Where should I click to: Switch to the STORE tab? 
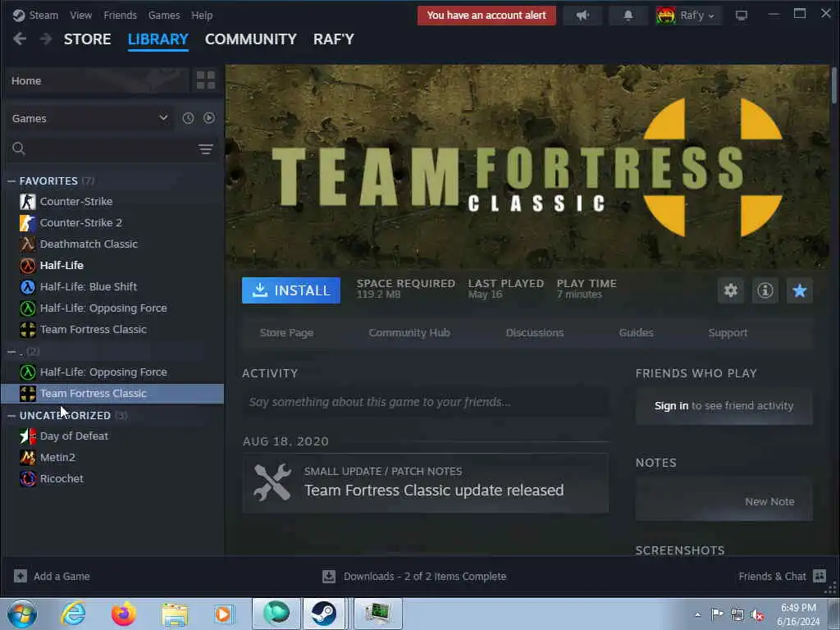pyautogui.click(x=87, y=39)
